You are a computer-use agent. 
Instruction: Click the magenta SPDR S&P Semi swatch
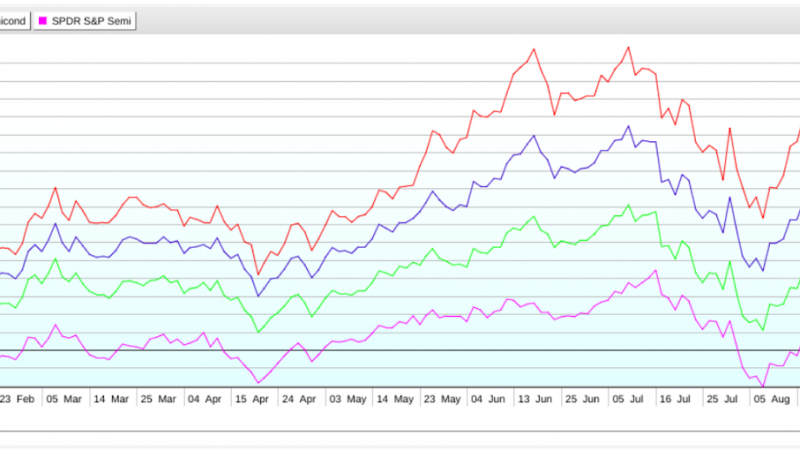pyautogui.click(x=43, y=21)
